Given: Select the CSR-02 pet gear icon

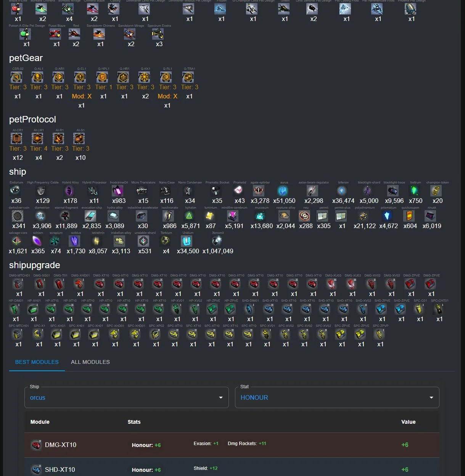Looking at the screenshot, I should (16, 77).
